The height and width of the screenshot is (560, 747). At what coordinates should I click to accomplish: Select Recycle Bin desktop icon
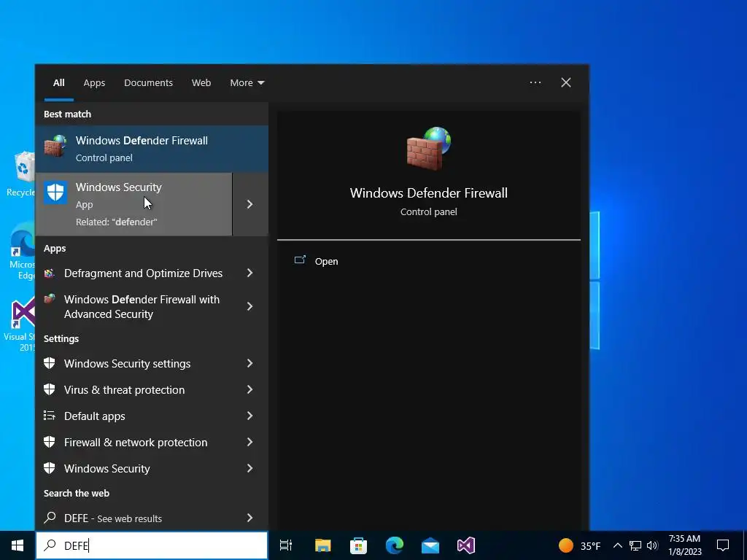click(22, 174)
